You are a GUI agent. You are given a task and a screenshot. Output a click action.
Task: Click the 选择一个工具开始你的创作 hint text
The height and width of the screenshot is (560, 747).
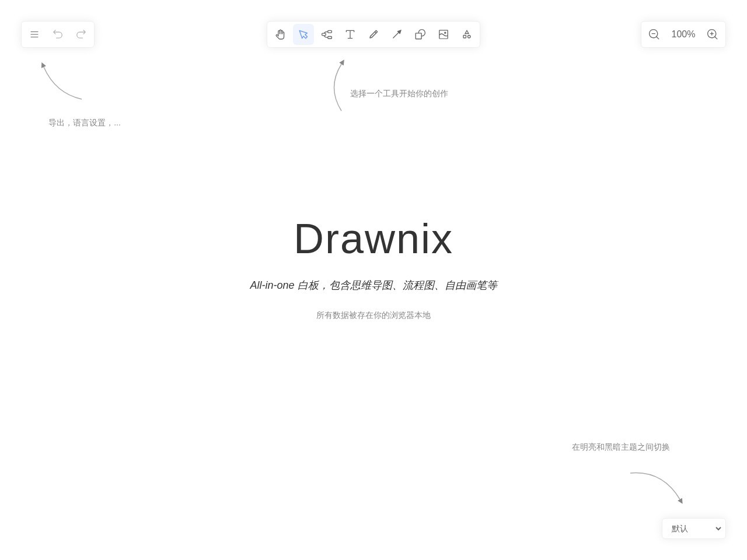click(399, 93)
